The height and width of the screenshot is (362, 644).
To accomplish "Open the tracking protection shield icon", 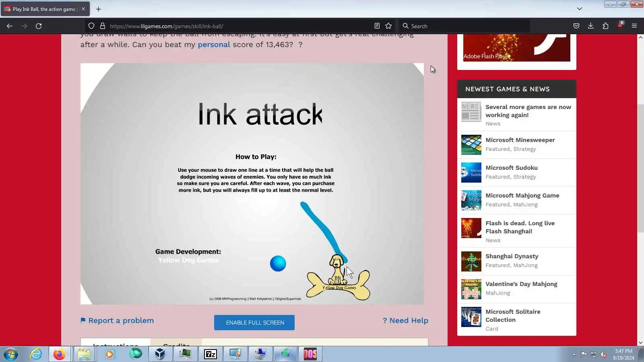I will pos(91,26).
